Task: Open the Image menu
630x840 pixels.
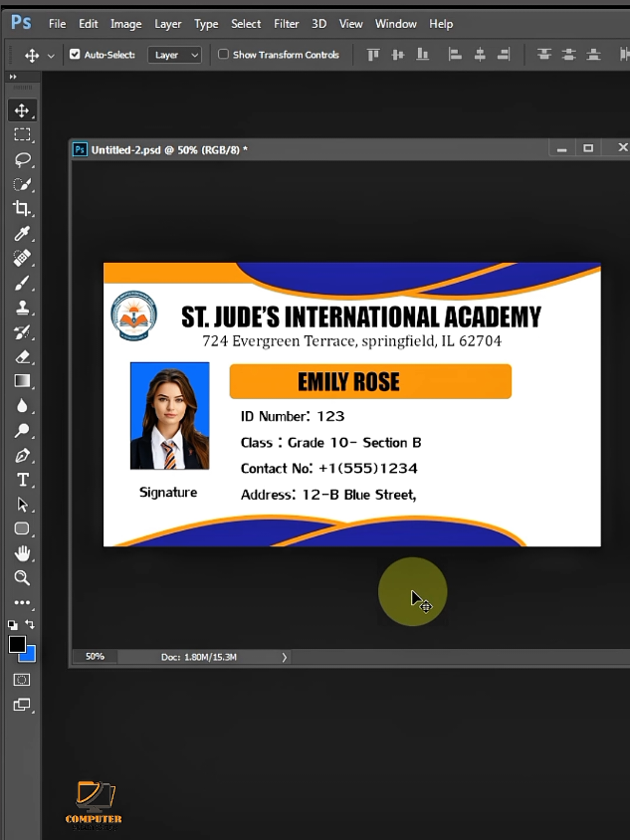Action: coord(125,24)
